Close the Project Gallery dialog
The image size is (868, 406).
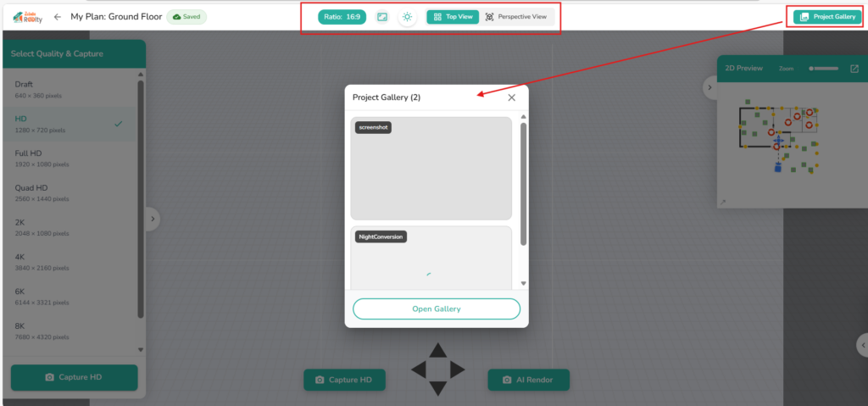[x=511, y=97]
